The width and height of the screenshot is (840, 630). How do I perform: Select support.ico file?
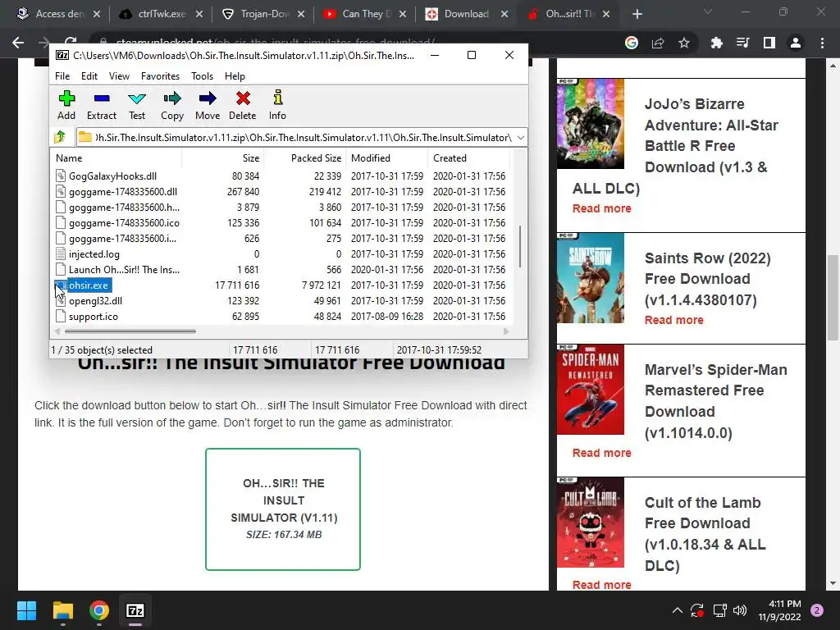tap(94, 317)
